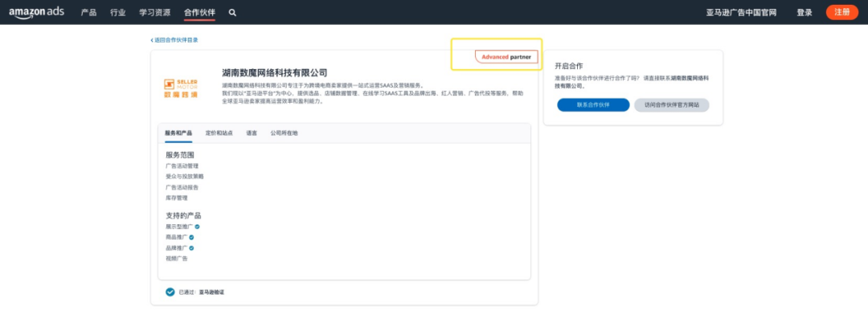Switch to the 定价和站点 tab
Image resolution: width=868 pixels, height=331 pixels.
pos(219,133)
